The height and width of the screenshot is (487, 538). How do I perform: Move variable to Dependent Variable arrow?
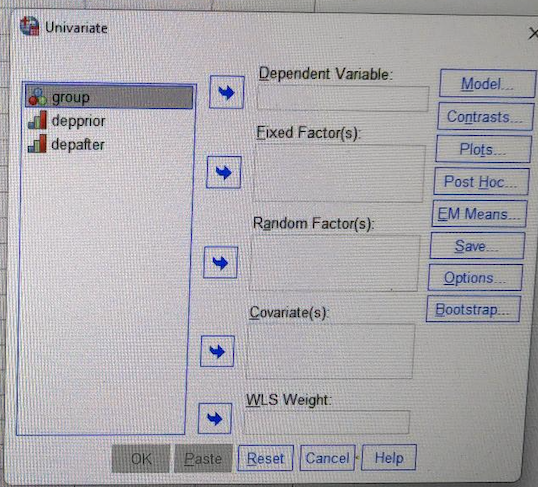227,92
